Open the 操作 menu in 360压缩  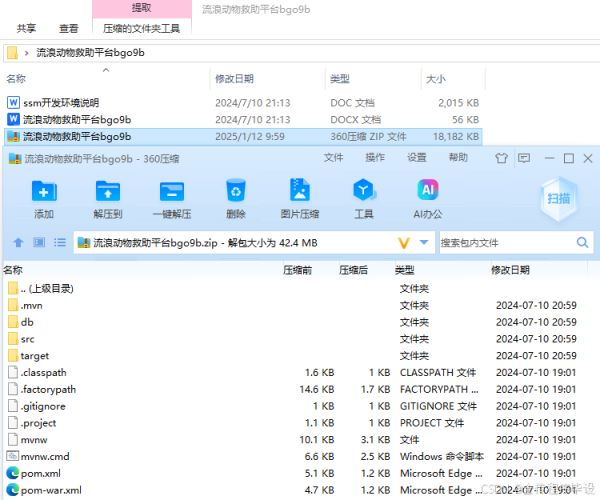[375, 158]
